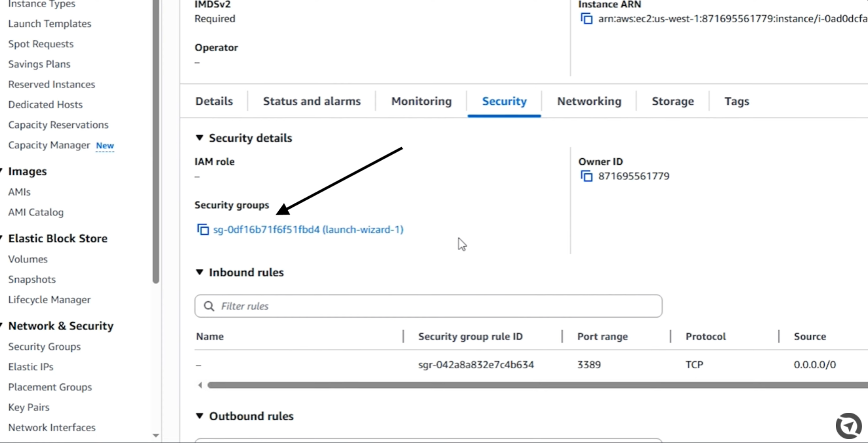Copy the Owner ID 871695561779
The image size is (868, 443).
point(587,176)
